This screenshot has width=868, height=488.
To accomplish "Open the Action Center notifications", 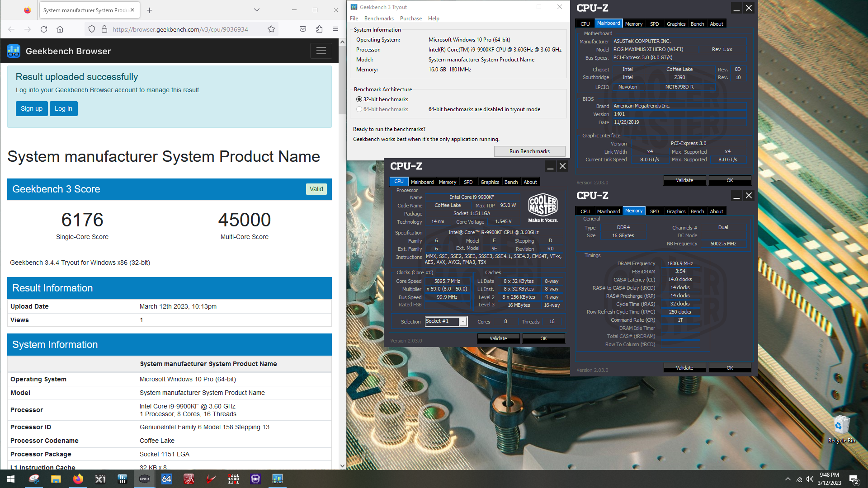I will pos(854,479).
